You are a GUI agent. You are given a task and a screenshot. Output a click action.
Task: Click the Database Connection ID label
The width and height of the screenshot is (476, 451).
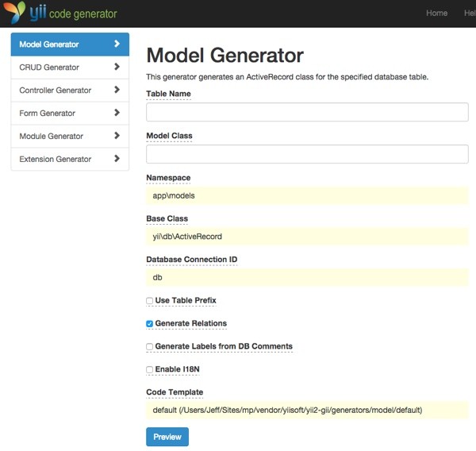[191, 259]
